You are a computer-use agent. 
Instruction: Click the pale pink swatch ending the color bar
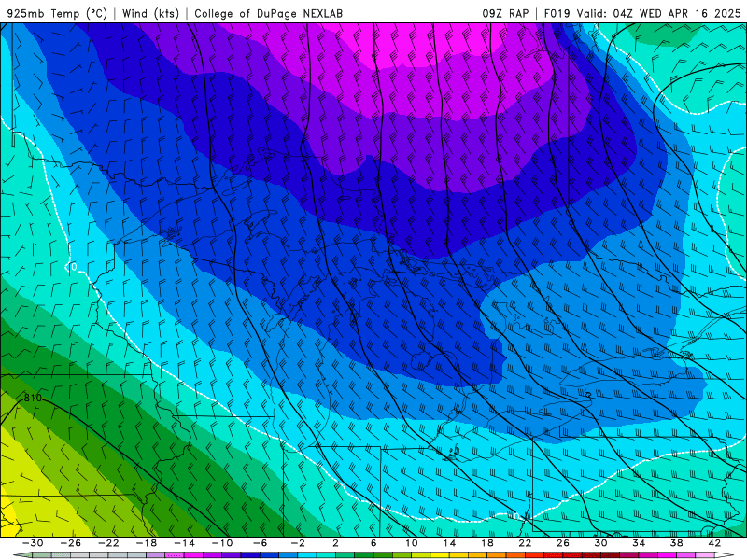705,554
